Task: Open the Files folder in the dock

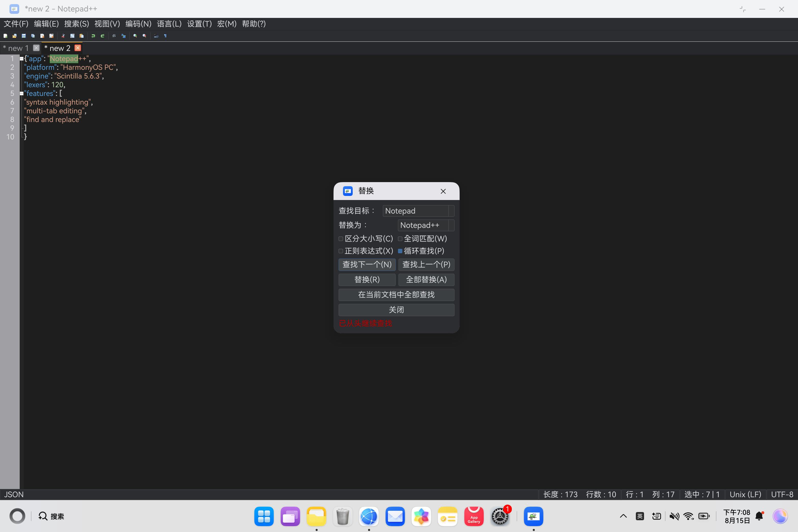Action: click(316, 516)
